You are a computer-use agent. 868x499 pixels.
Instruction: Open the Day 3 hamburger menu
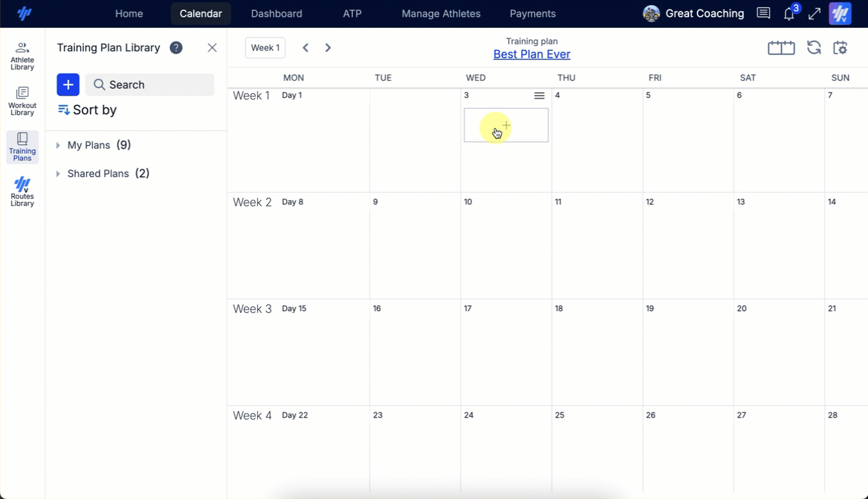(539, 96)
